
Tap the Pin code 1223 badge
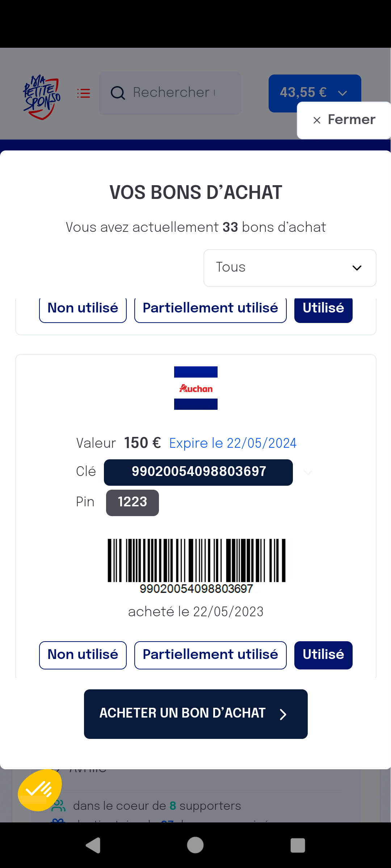133,503
